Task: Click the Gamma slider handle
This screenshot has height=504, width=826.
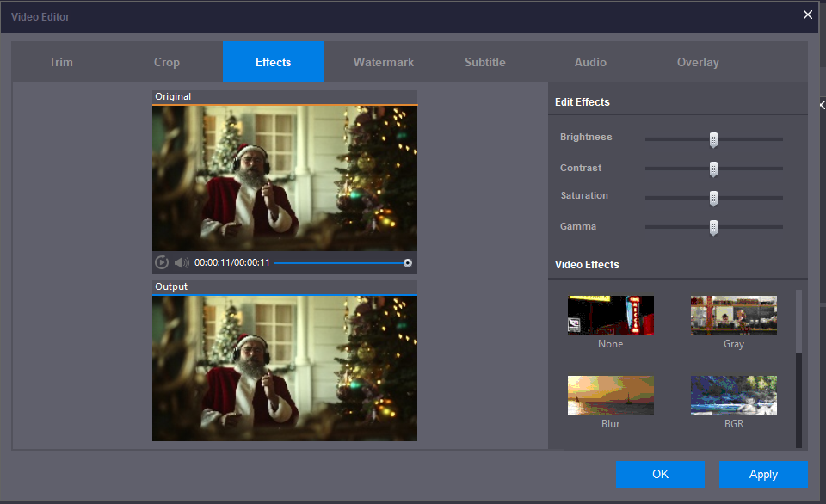Action: tap(713, 228)
